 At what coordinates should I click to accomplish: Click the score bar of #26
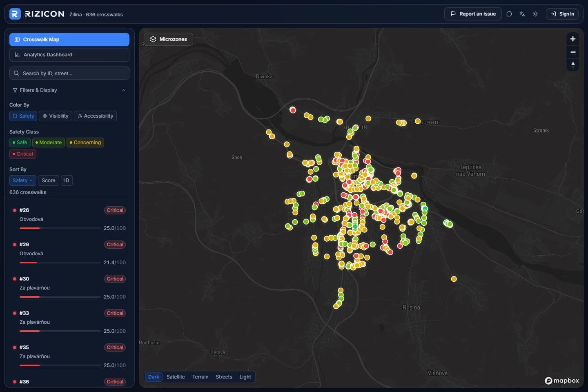pos(60,228)
